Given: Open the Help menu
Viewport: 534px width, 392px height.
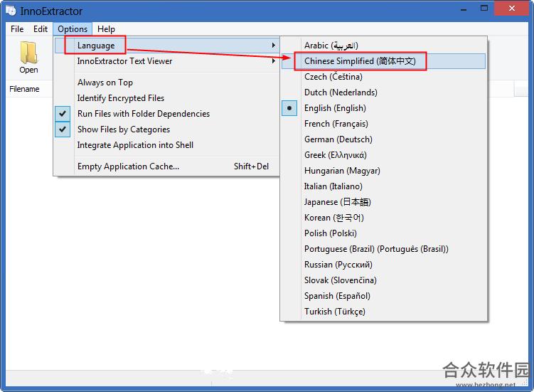Looking at the screenshot, I should coord(106,29).
